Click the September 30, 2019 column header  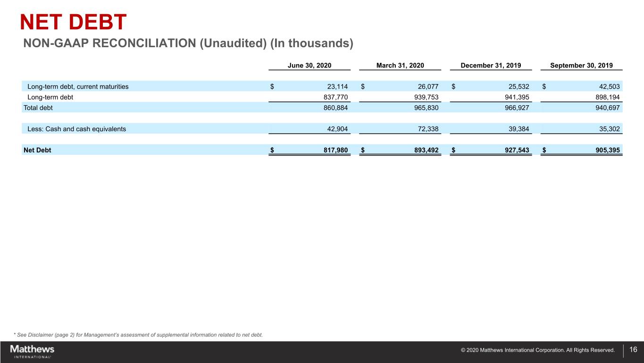(581, 65)
